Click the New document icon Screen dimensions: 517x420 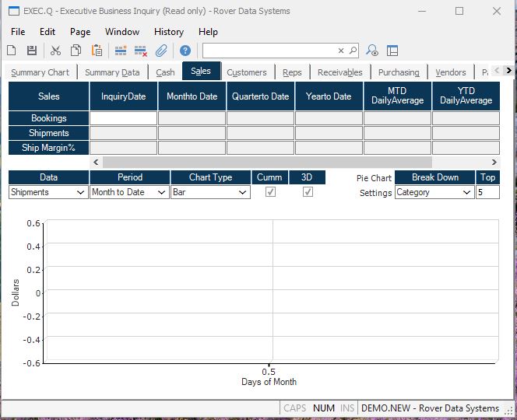click(x=12, y=51)
